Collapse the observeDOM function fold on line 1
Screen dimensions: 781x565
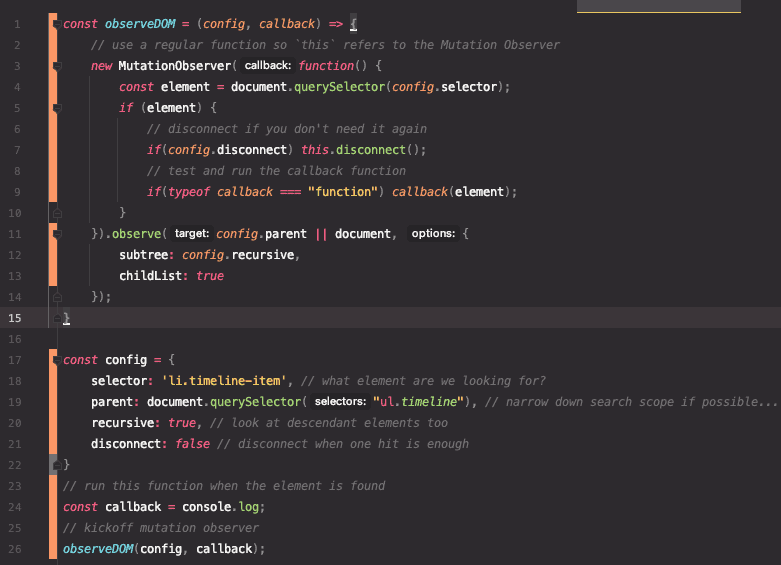click(x=57, y=22)
